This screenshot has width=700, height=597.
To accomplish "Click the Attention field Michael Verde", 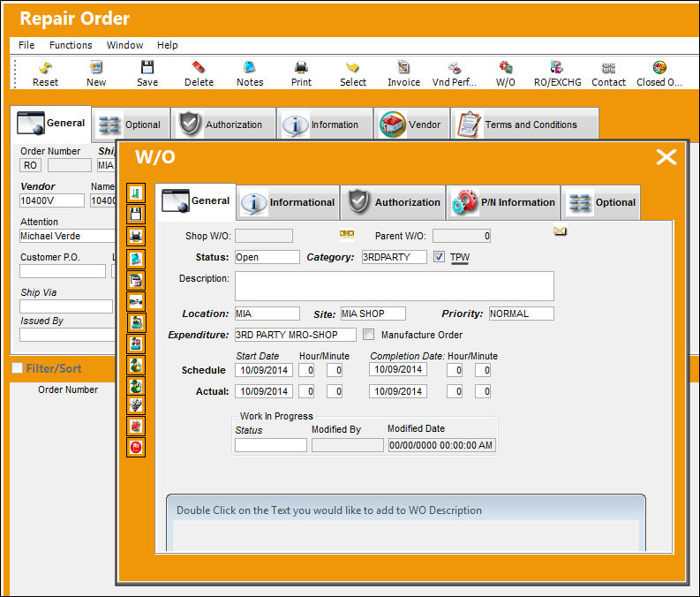I will tap(67, 236).
